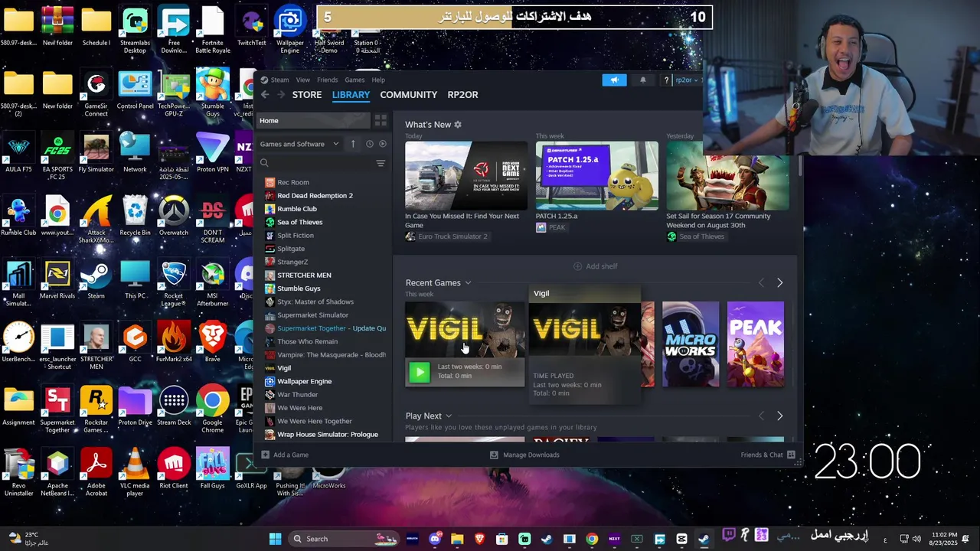Screen dimensions: 980x551
Task: Open Steam desktop shortcut icon
Action: pyautogui.click(x=96, y=279)
